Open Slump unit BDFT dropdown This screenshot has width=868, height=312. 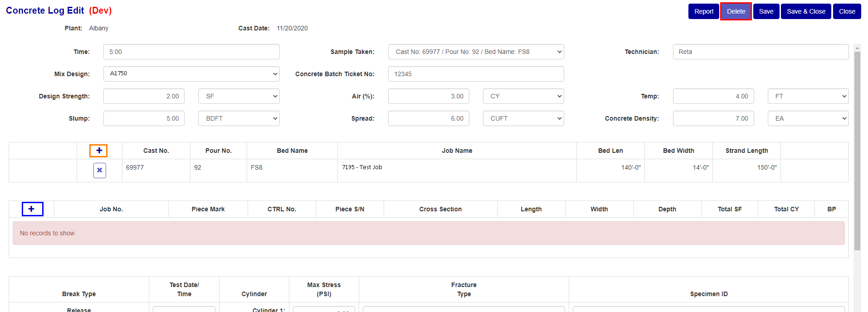tap(239, 118)
